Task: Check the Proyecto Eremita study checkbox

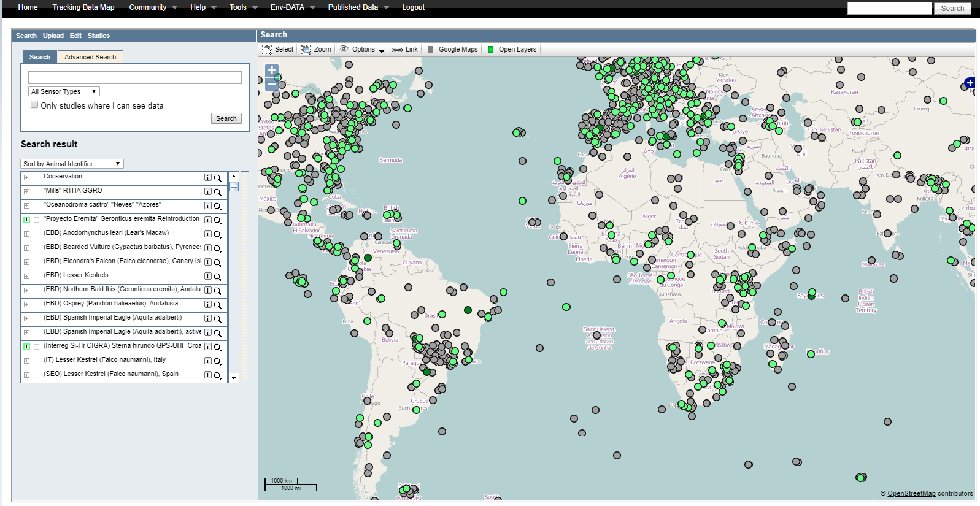Action: 37,220
